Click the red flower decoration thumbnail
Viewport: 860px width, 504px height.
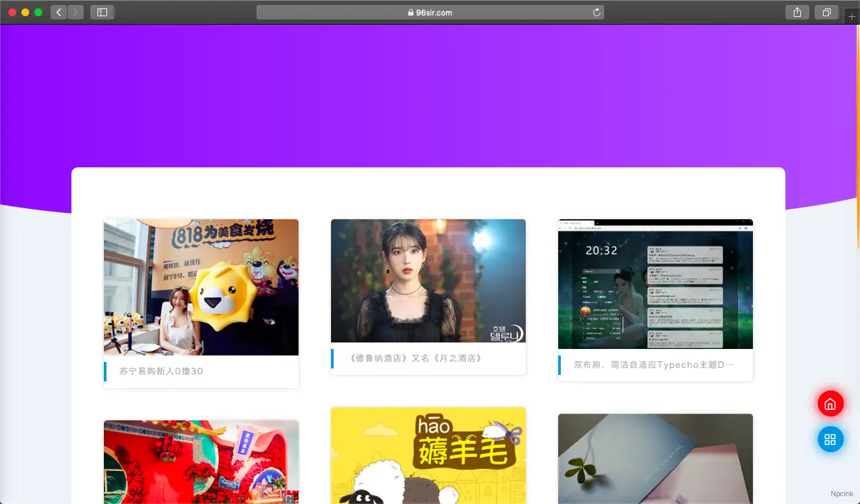(201, 462)
